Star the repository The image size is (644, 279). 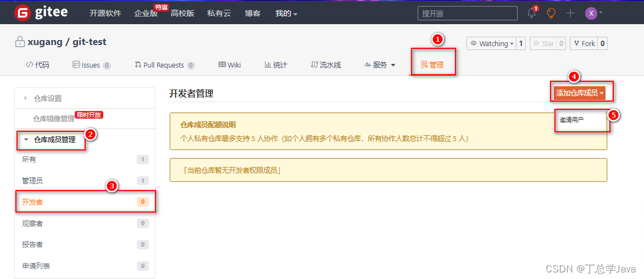tap(543, 43)
